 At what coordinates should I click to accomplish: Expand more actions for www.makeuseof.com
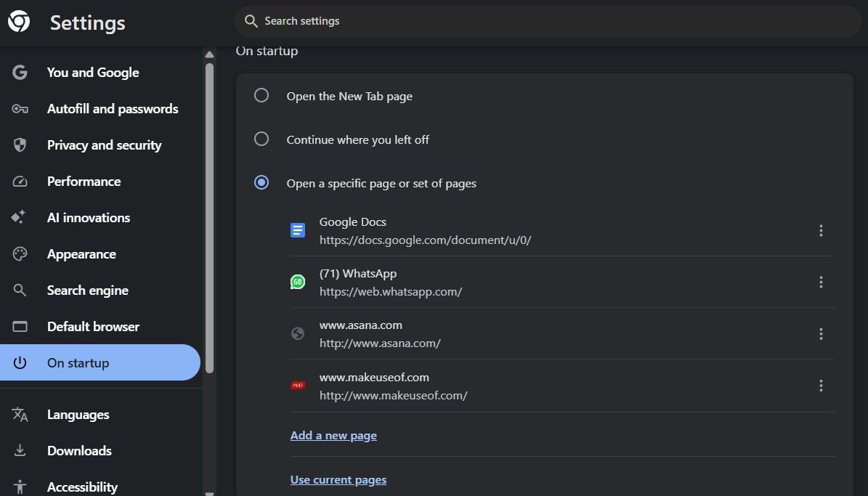coord(821,386)
